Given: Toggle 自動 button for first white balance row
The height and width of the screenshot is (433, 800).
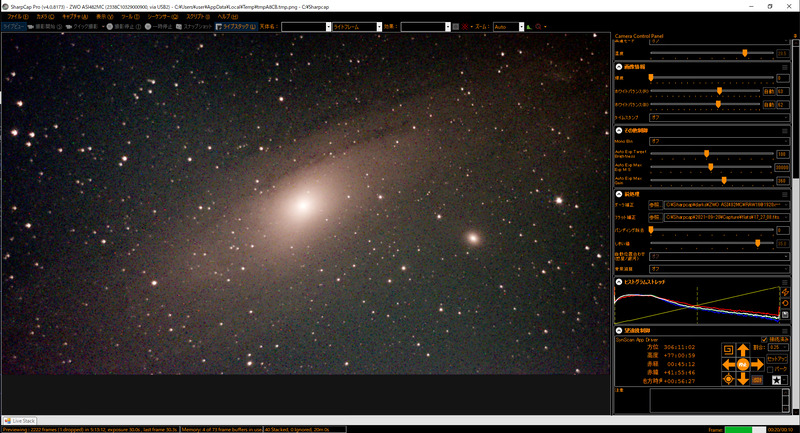Looking at the screenshot, I should click(x=768, y=91).
